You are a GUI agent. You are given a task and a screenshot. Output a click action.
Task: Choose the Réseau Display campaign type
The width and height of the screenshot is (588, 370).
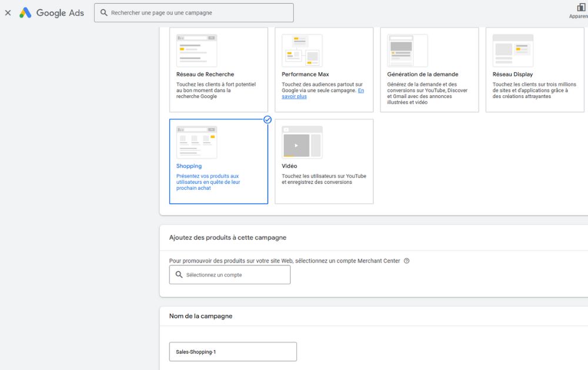pos(534,70)
